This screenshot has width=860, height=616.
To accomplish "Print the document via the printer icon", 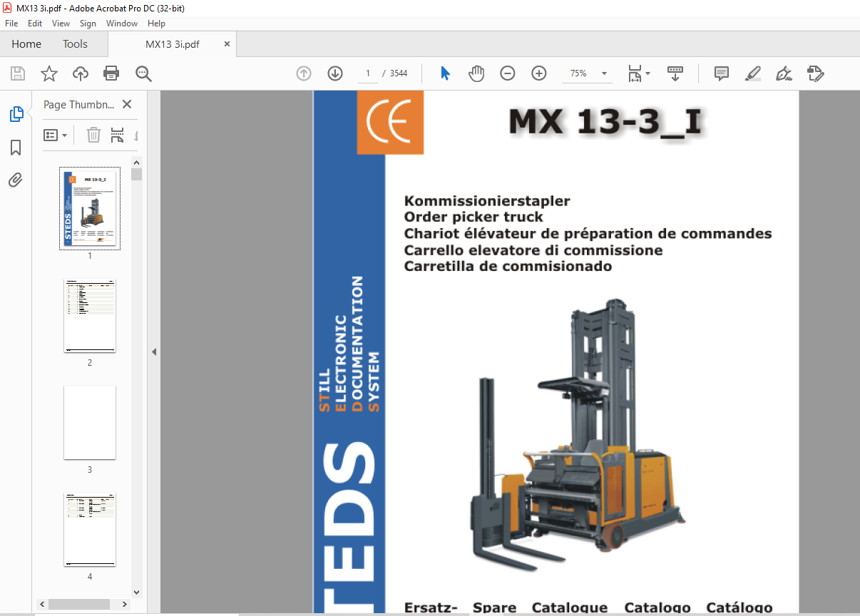I will click(x=111, y=73).
